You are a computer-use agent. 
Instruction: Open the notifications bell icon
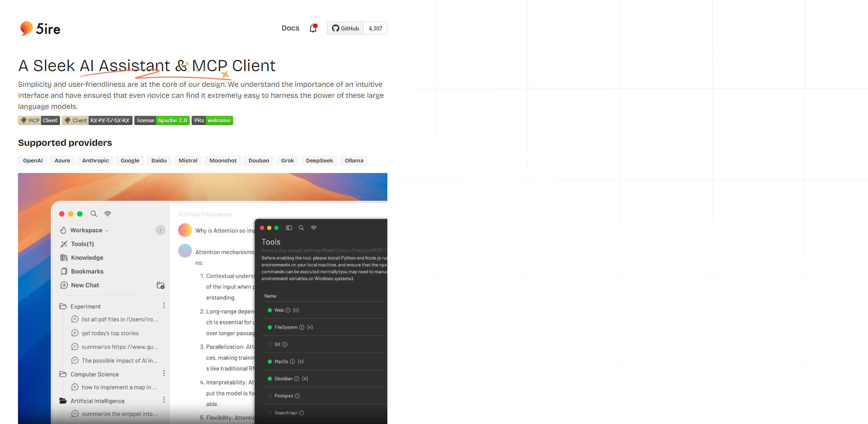(313, 28)
